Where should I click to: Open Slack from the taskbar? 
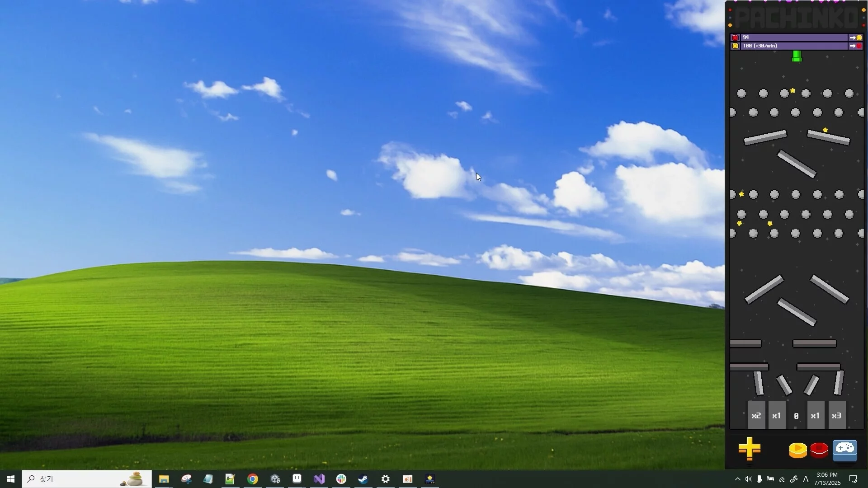341,479
